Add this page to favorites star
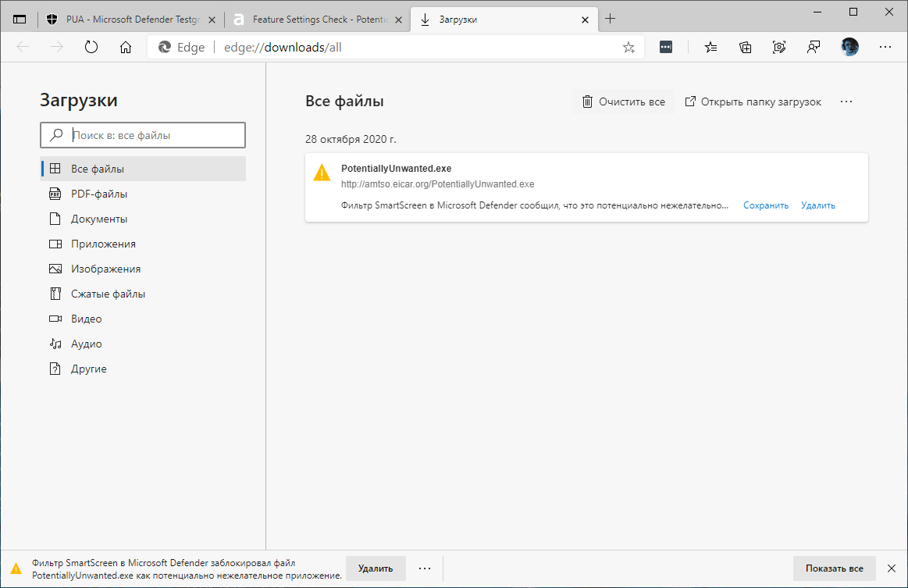Screen dimensions: 908x588 point(628,47)
